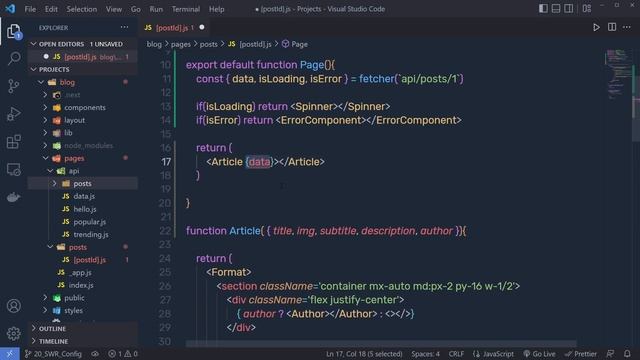Open the Customize Layout icon

[x=587, y=9]
